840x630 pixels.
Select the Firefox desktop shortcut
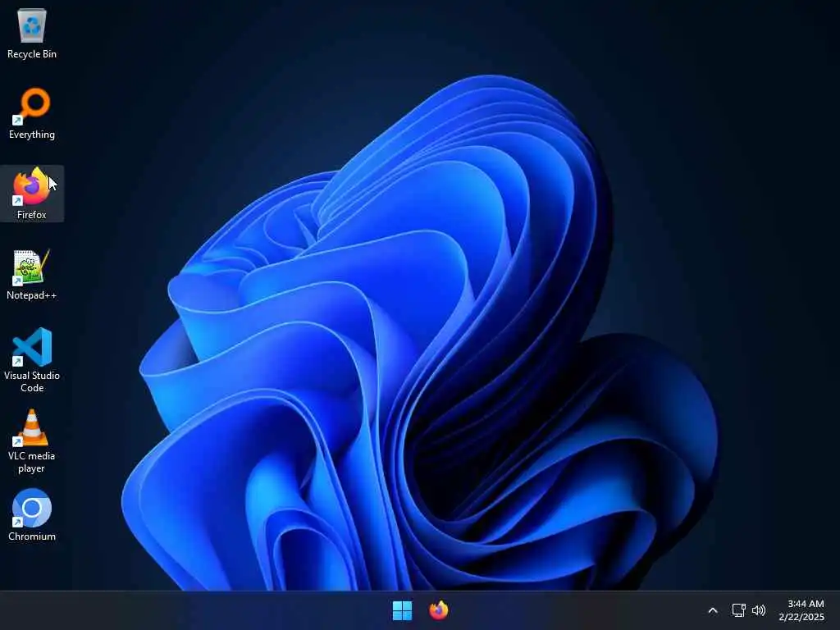tap(32, 194)
